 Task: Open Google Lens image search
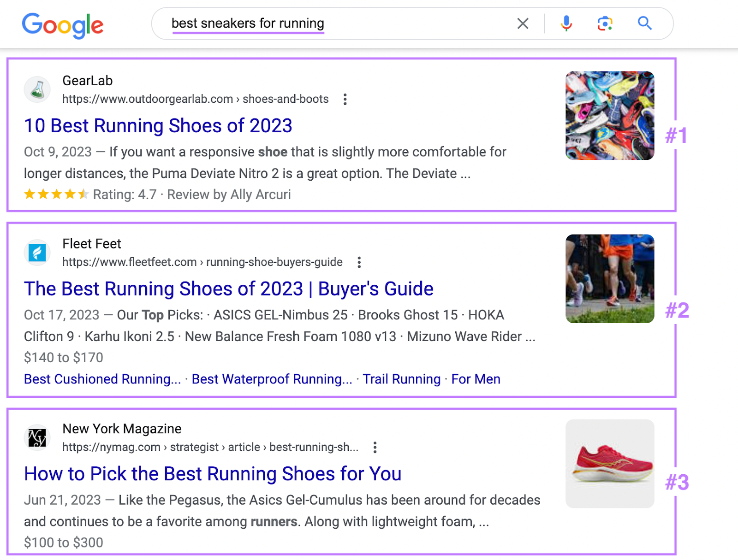(x=604, y=24)
